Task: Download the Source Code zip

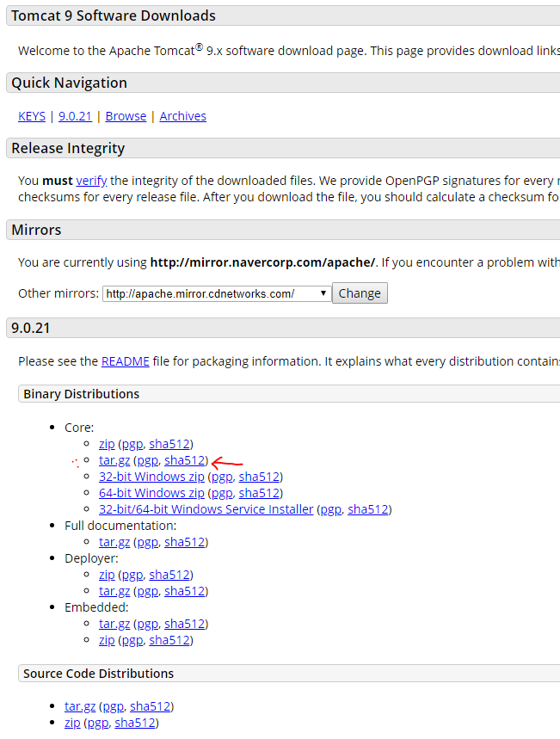Action: [x=72, y=723]
